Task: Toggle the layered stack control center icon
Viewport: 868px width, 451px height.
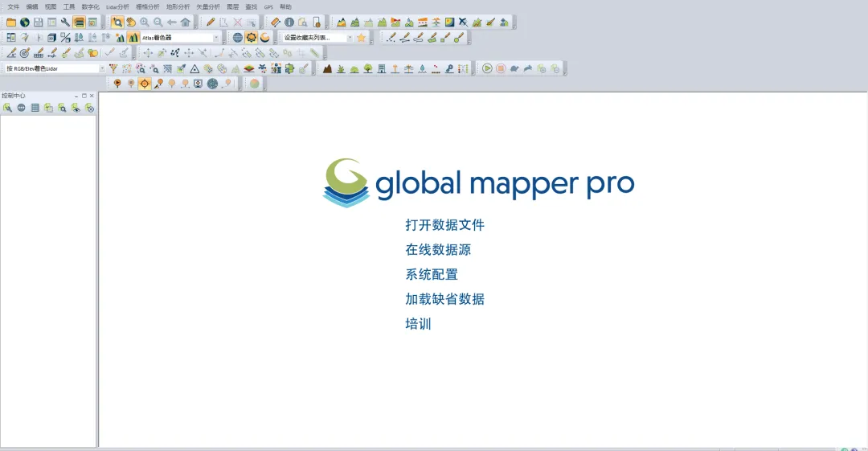Action: [79, 23]
